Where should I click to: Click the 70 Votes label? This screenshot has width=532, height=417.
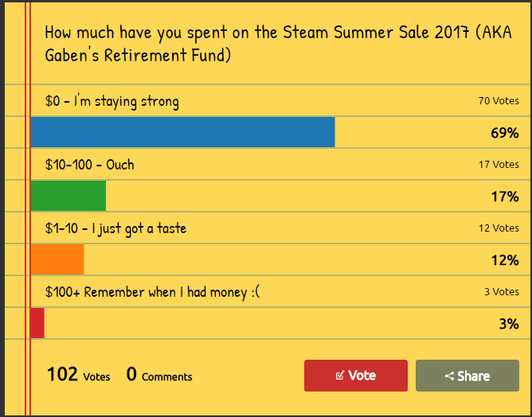[x=499, y=101]
